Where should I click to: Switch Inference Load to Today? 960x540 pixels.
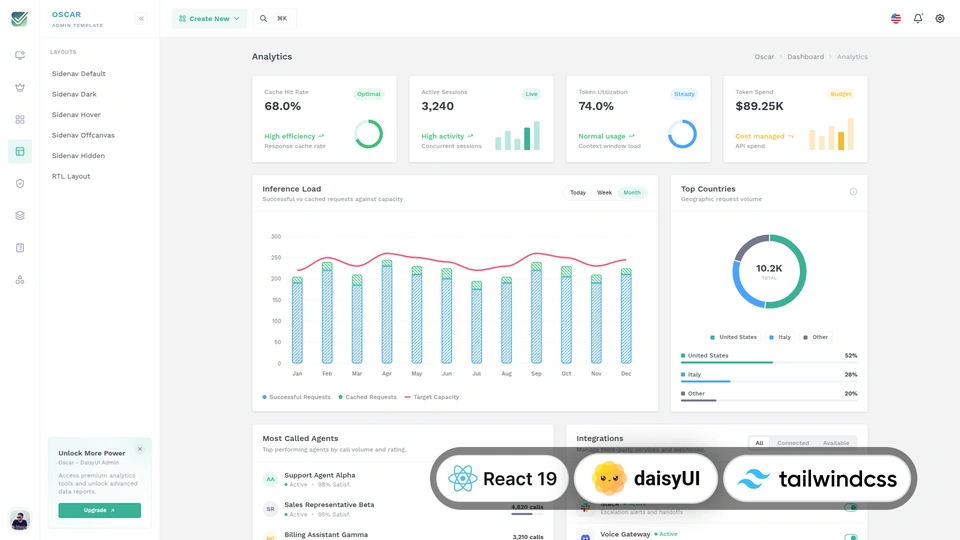(x=578, y=192)
